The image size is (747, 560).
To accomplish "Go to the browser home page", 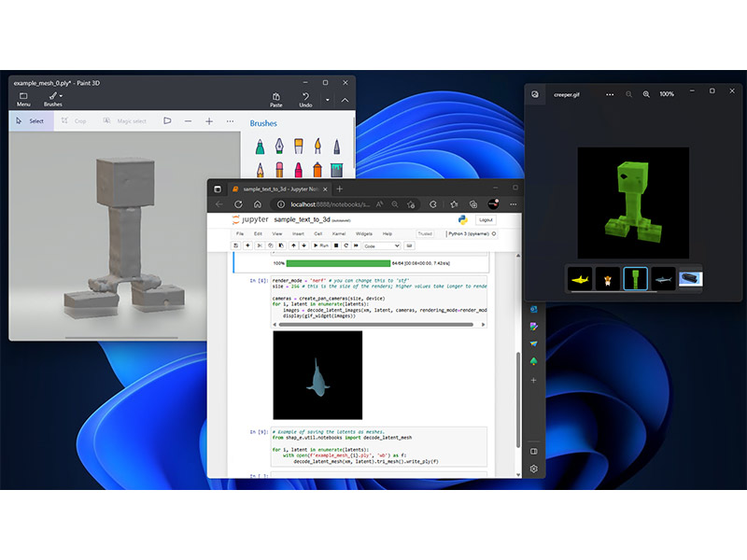I will click(x=258, y=204).
